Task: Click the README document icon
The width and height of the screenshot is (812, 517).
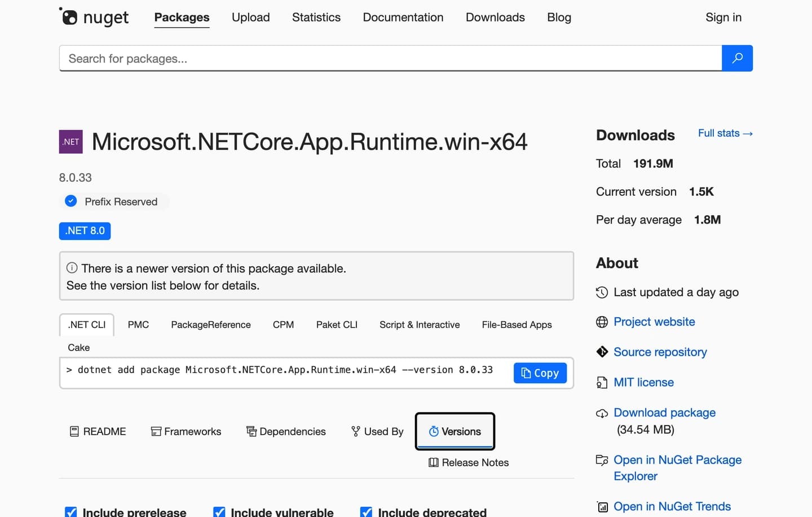Action: pyautogui.click(x=74, y=431)
